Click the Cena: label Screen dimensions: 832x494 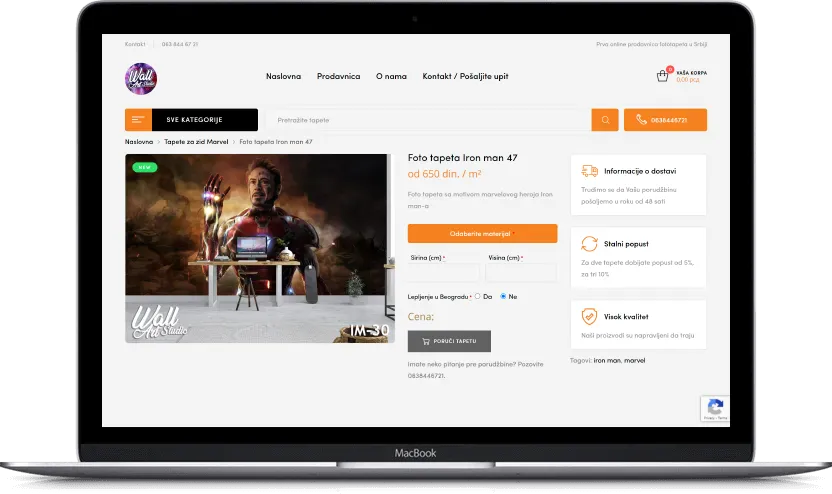[x=421, y=317]
